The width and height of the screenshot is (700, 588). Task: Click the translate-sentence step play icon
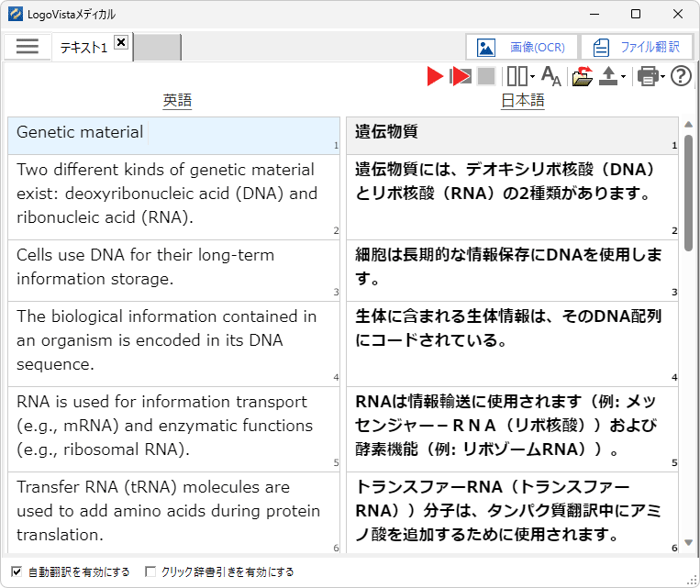coord(461,77)
